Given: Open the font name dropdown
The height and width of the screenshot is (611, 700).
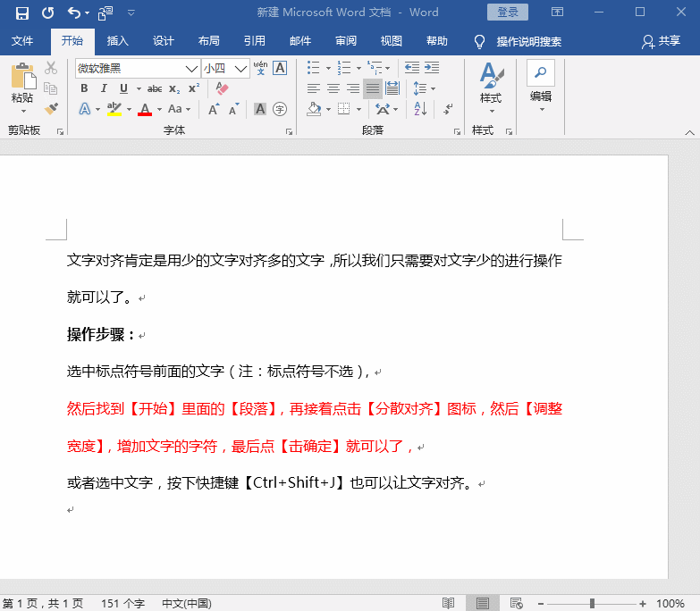Looking at the screenshot, I should click(191, 69).
